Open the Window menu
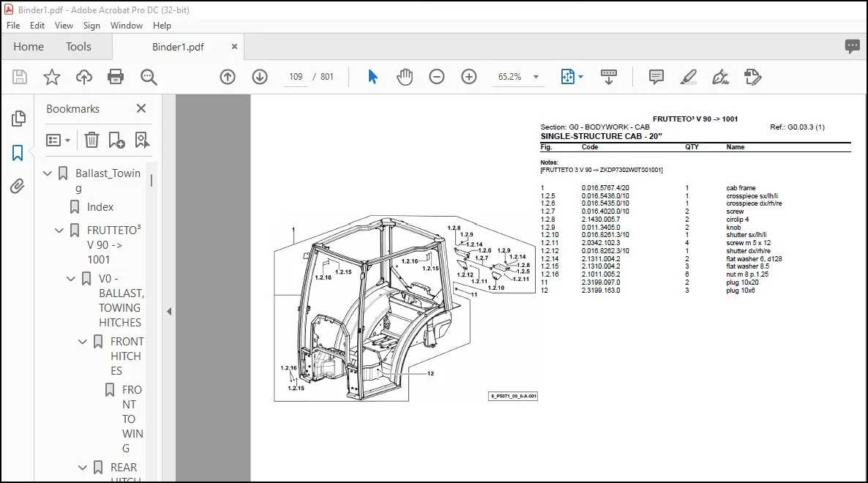The width and height of the screenshot is (868, 483). [126, 26]
